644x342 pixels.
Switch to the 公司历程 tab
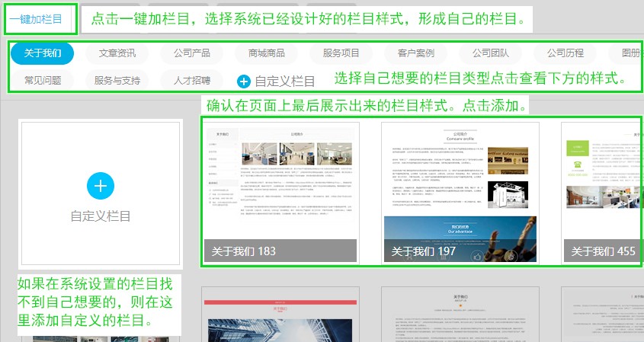coord(565,53)
